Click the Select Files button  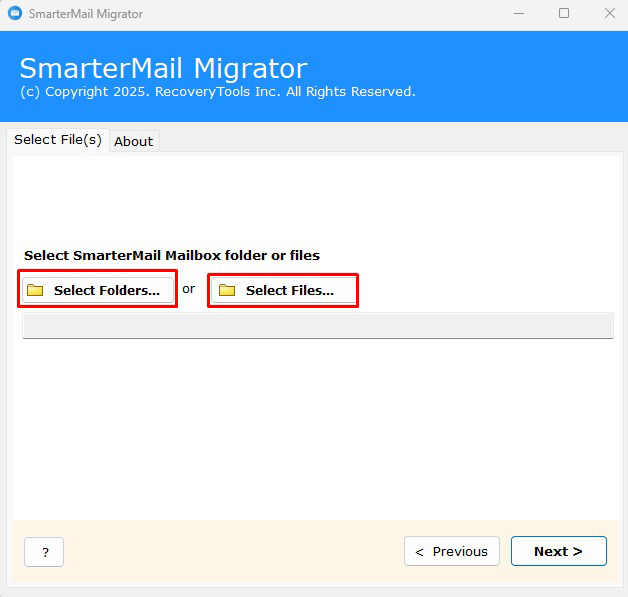click(283, 290)
